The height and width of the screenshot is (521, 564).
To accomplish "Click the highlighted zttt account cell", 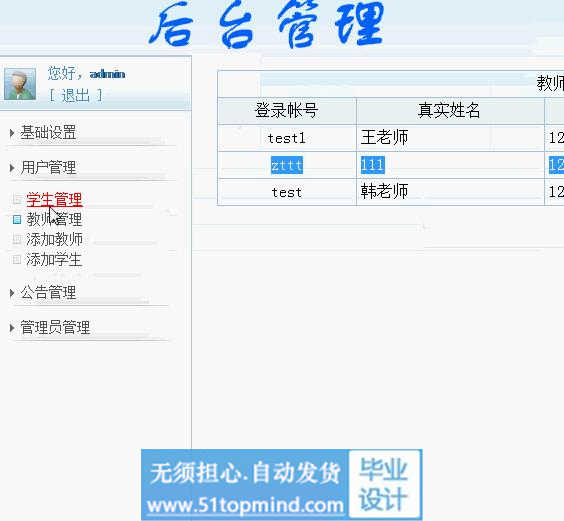I will click(287, 165).
